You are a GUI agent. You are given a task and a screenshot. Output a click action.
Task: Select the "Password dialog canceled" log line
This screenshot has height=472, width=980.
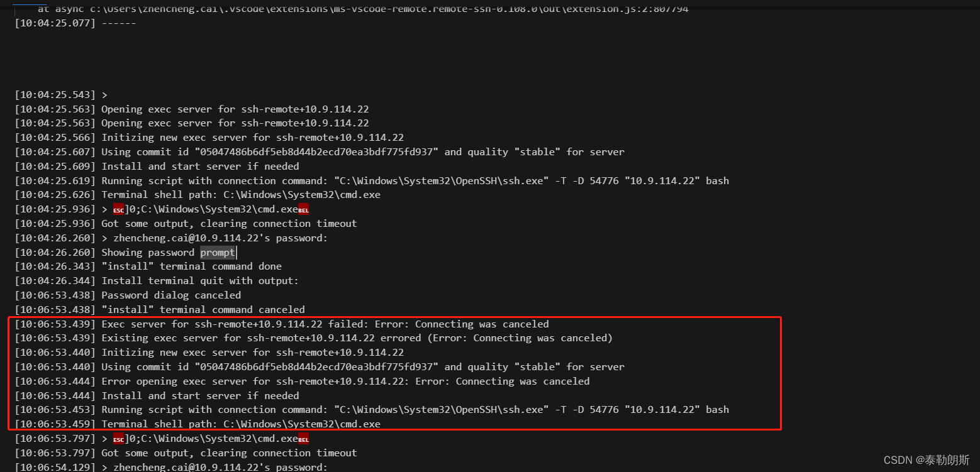pyautogui.click(x=171, y=295)
